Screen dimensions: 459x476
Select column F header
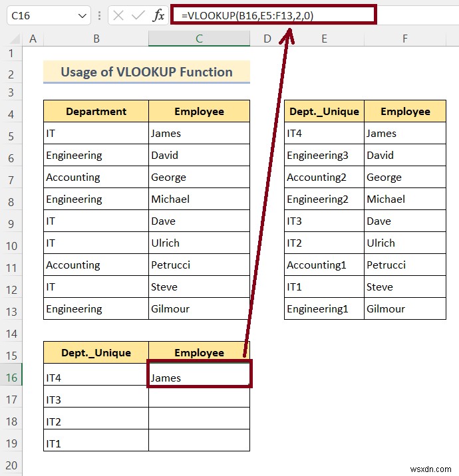pos(405,39)
